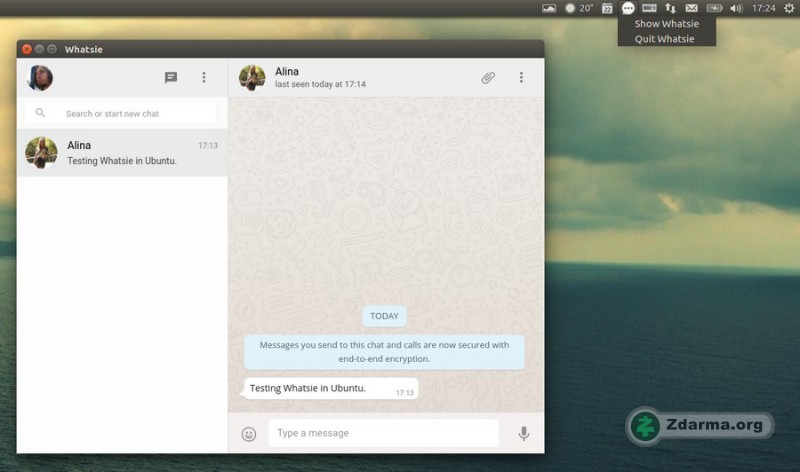
Task: Choose Show Whatsie from tray menu
Action: click(x=666, y=23)
